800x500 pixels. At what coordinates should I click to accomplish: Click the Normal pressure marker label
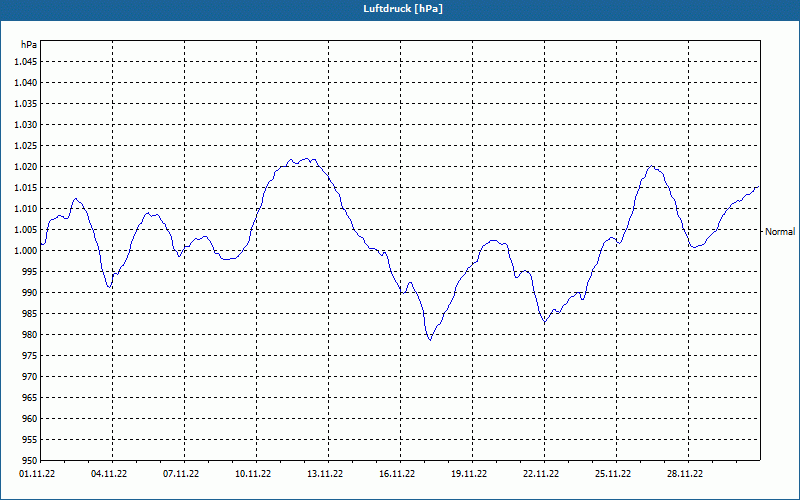click(x=780, y=232)
